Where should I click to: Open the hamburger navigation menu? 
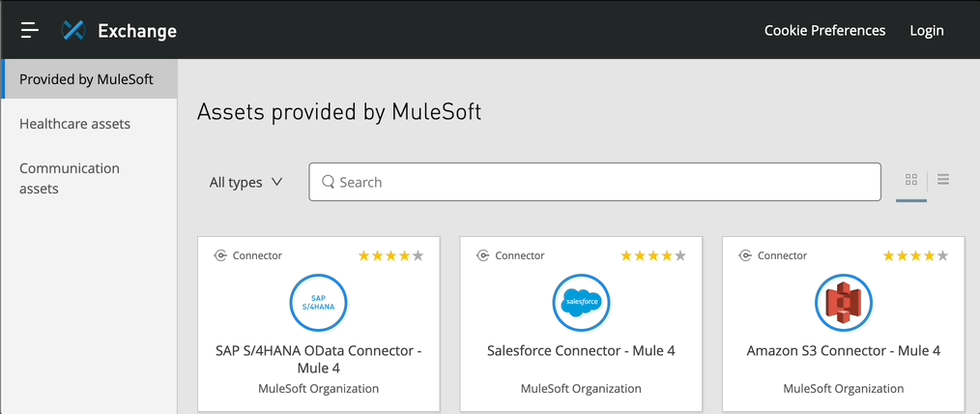click(x=30, y=30)
